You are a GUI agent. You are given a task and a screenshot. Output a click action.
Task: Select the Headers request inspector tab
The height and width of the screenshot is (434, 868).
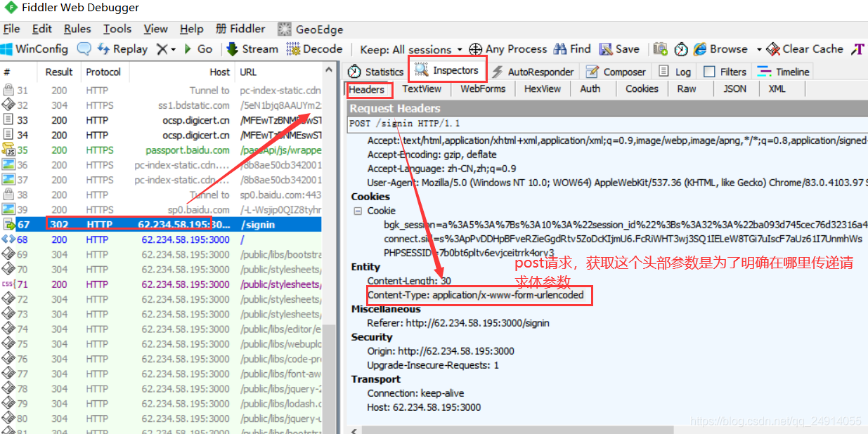pos(367,89)
